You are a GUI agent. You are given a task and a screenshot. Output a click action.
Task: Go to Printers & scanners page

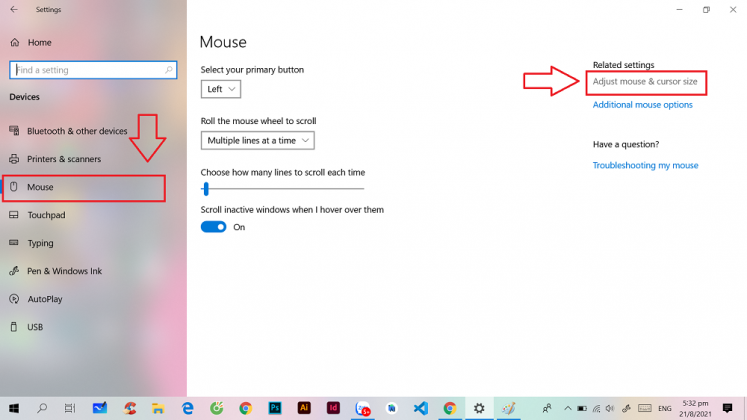[63, 159]
